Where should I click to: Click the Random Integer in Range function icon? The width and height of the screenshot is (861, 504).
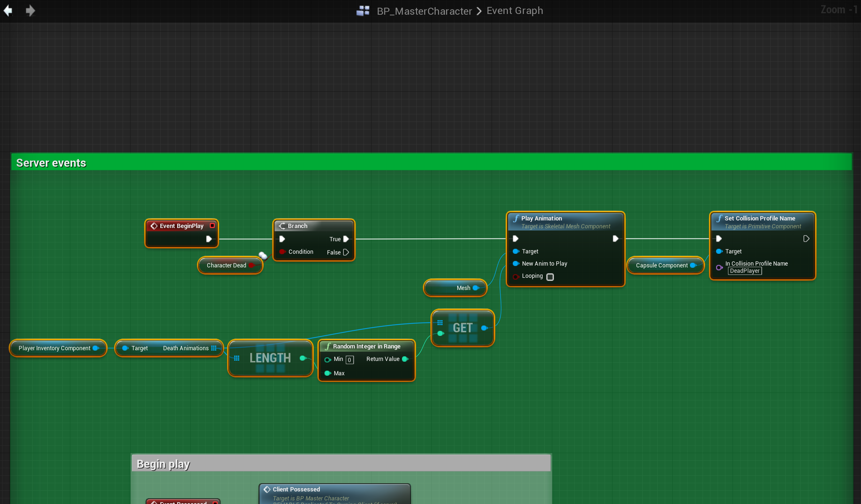(328, 346)
